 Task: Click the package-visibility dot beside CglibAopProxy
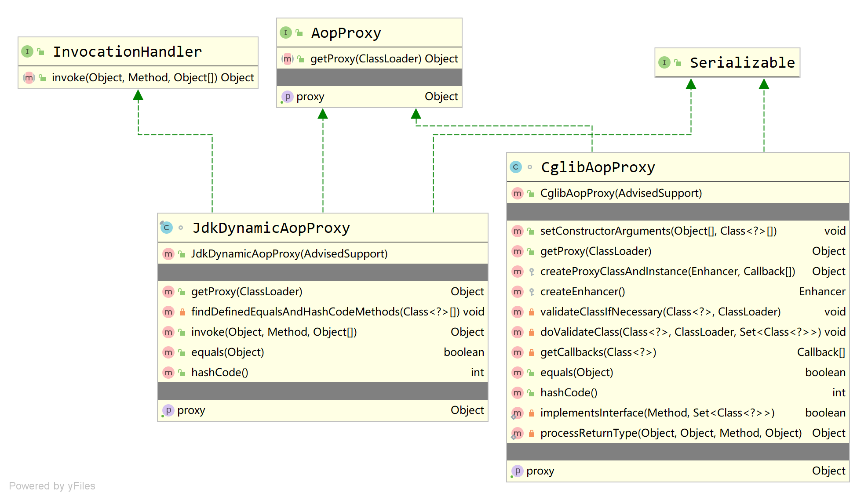coord(530,167)
